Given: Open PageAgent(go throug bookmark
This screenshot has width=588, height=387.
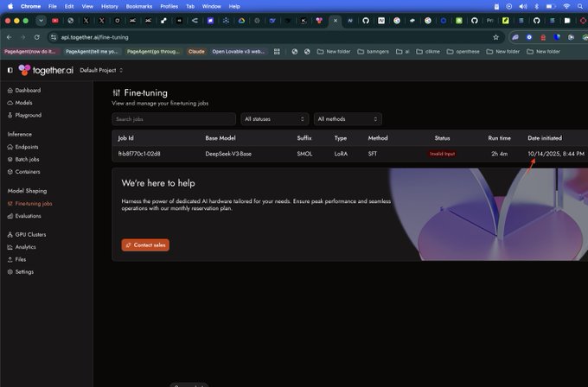Looking at the screenshot, I should tap(153, 51).
